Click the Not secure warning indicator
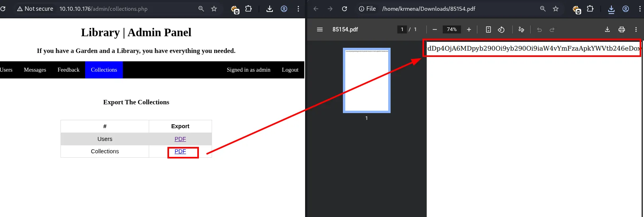The image size is (644, 217). [x=35, y=9]
